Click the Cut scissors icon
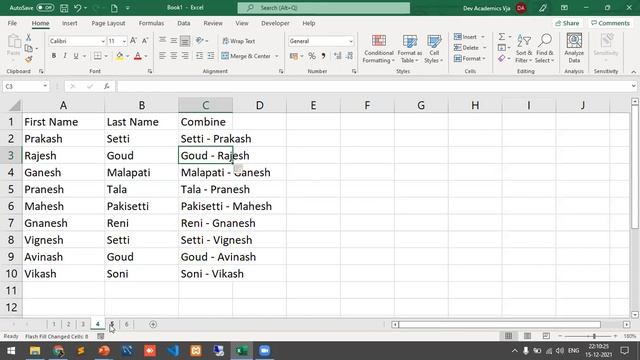 29,38
